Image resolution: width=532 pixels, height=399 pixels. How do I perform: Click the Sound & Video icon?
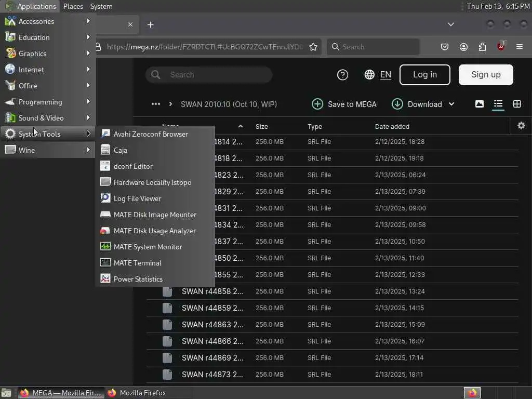tap(10, 118)
